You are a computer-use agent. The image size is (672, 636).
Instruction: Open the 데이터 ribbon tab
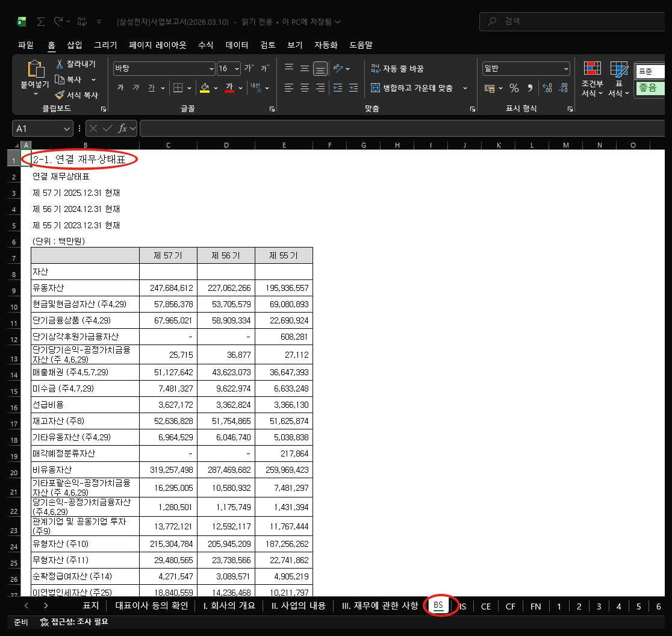237,45
